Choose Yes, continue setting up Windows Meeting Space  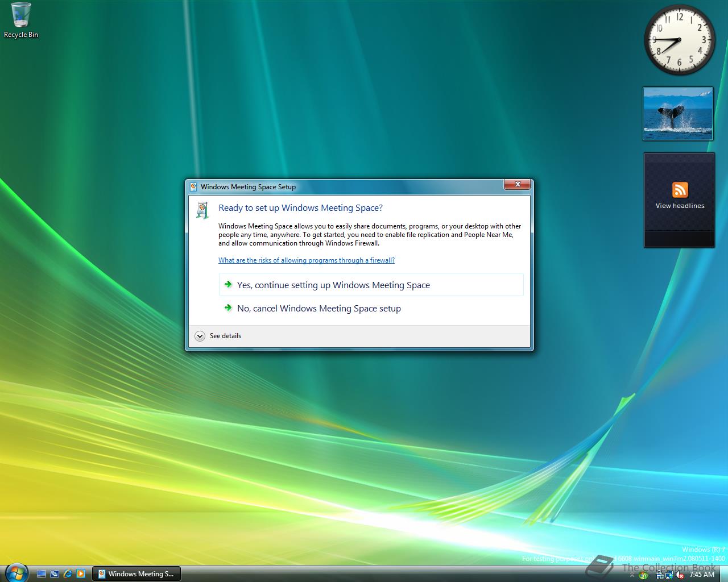point(371,285)
